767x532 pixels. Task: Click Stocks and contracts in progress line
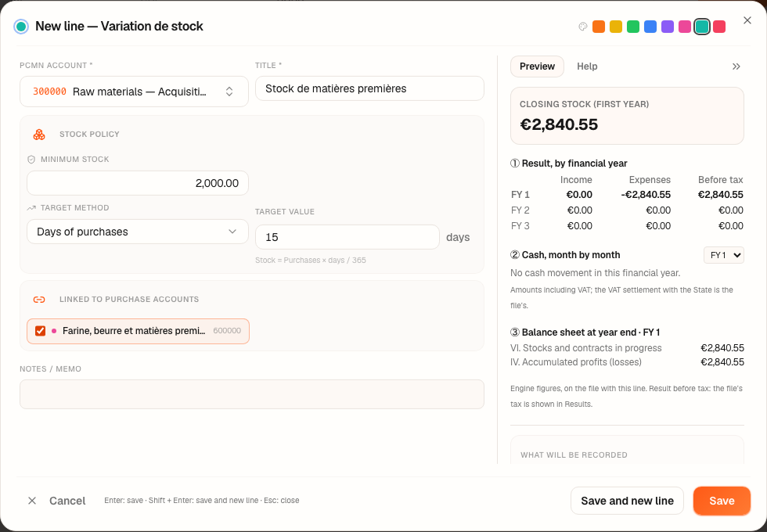[627, 348]
